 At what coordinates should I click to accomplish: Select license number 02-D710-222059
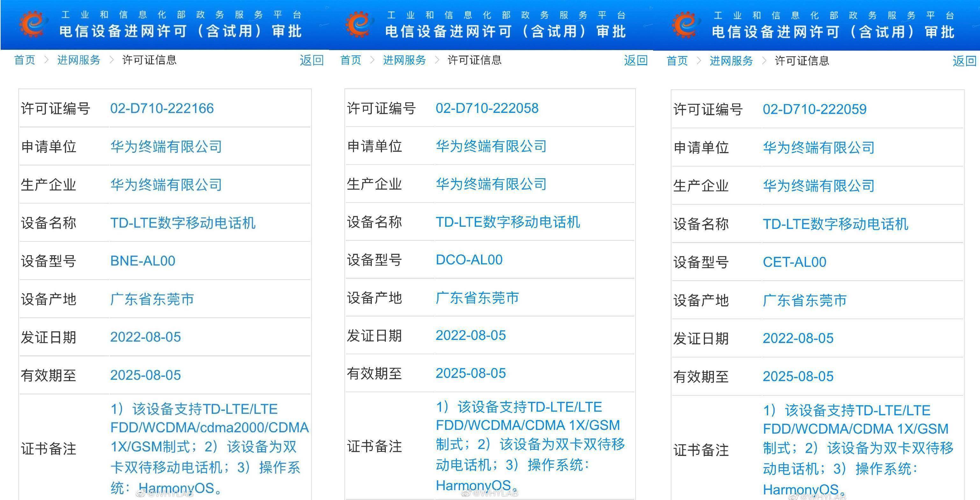pos(815,109)
